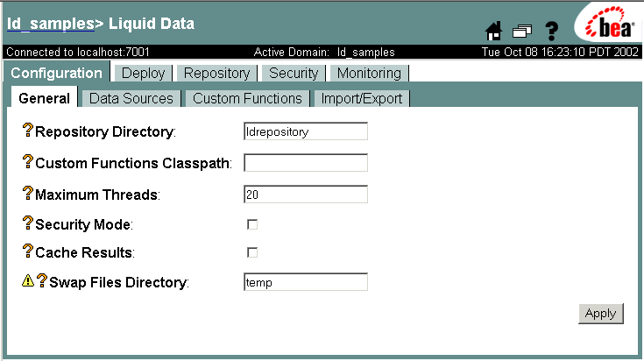Viewport: 644px width, 361px height.
Task: Click the BEA logo
Action: pos(610,23)
